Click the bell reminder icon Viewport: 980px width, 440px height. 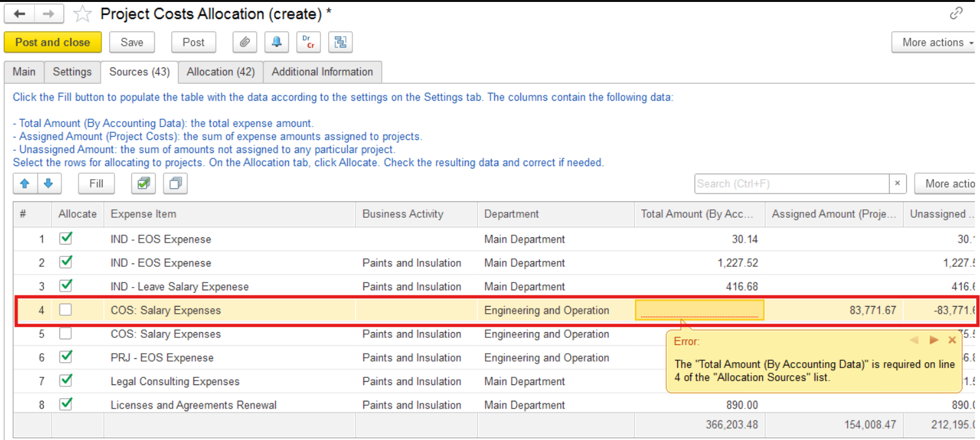277,42
